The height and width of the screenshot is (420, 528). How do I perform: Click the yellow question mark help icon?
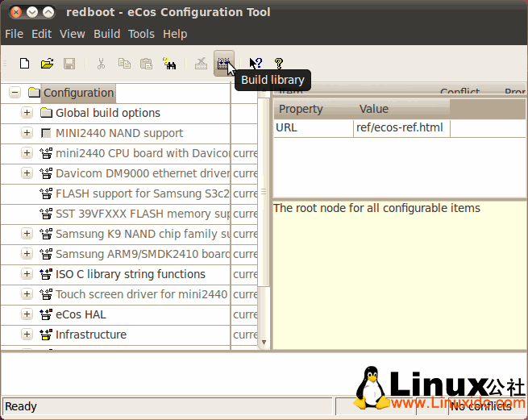point(279,64)
